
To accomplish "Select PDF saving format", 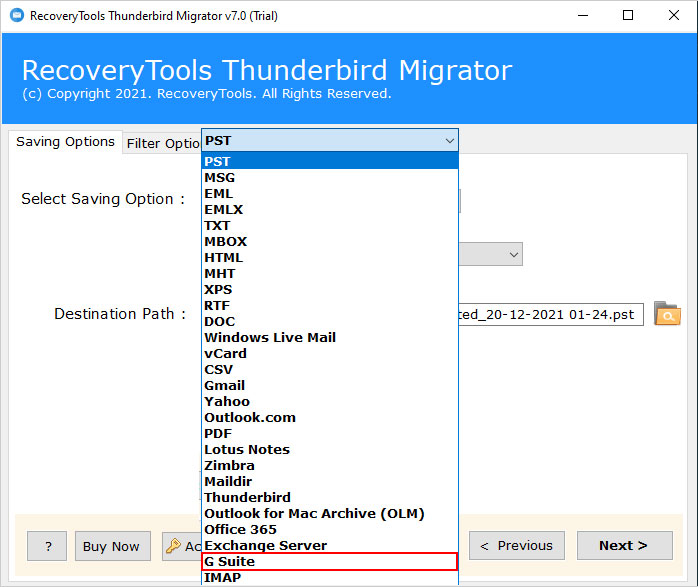I will [x=330, y=434].
